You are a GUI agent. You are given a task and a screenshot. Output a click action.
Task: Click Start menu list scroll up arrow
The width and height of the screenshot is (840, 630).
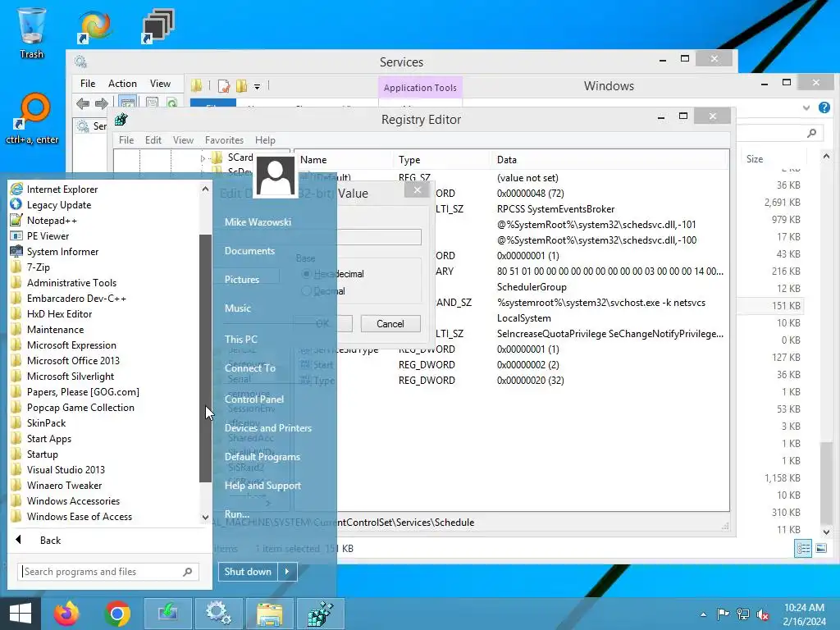tap(205, 189)
